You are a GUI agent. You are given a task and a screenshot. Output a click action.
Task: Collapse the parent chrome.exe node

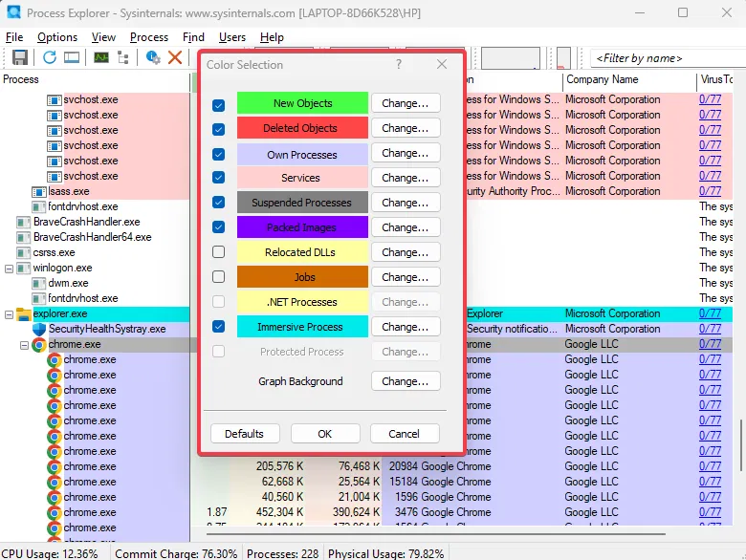point(25,345)
